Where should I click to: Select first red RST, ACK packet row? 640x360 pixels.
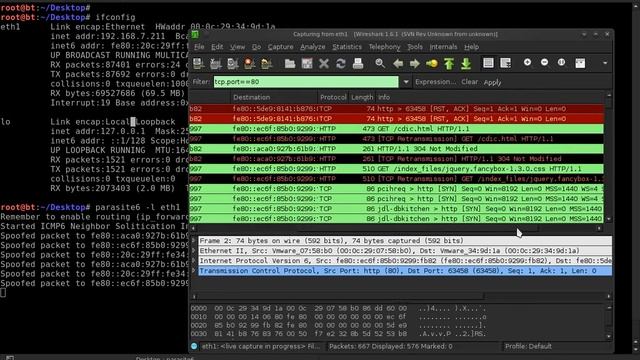coord(396,109)
